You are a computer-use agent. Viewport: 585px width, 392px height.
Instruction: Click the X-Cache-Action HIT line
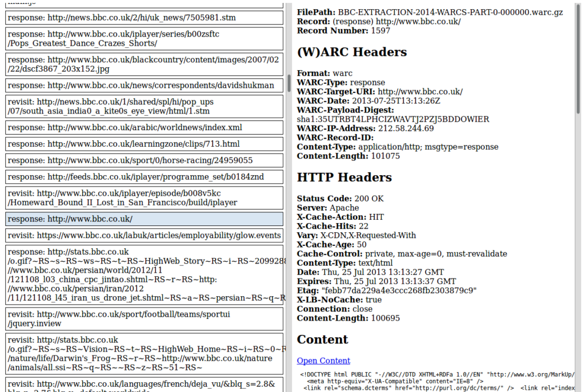[340, 217]
